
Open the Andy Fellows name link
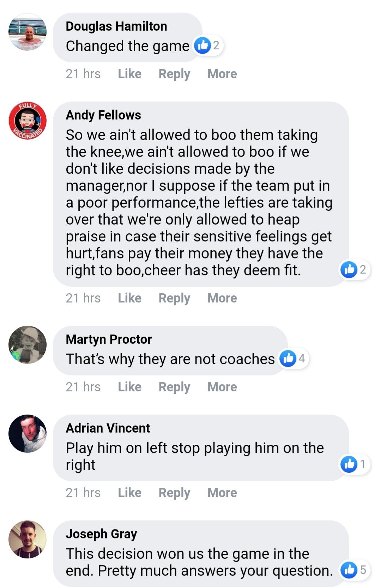pyautogui.click(x=103, y=115)
